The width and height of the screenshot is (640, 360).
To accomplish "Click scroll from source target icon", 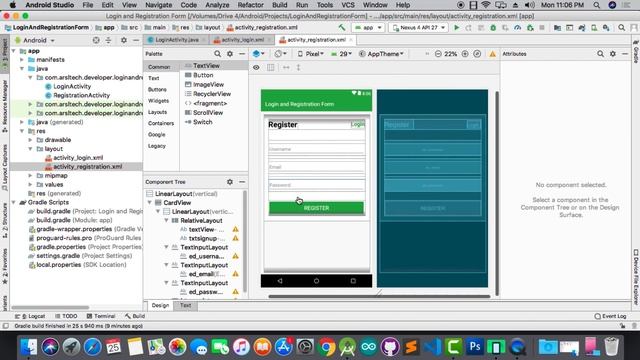I will [96, 40].
